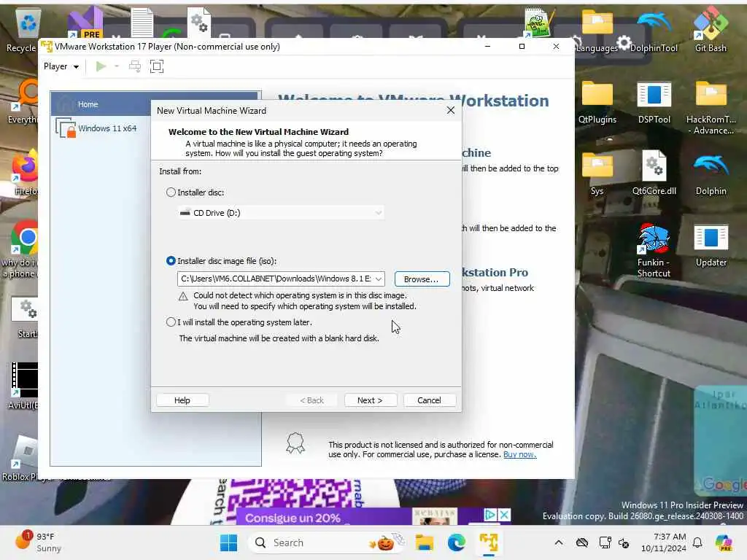The height and width of the screenshot is (560, 747).
Task: Click the Browse... button
Action: (x=422, y=279)
